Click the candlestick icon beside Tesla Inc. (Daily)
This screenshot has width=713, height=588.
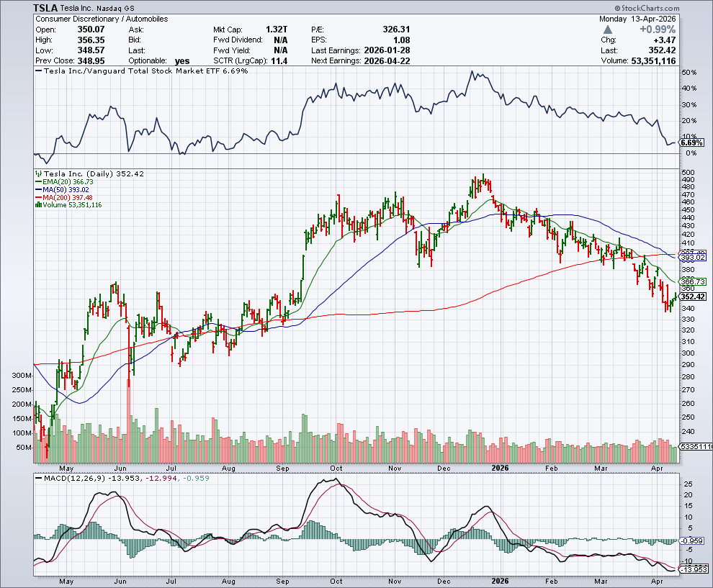tap(39, 173)
